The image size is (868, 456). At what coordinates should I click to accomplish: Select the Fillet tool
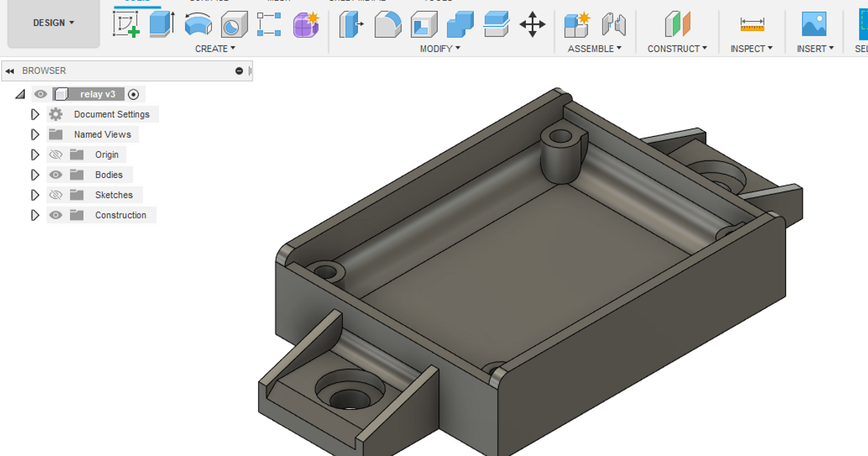[387, 24]
